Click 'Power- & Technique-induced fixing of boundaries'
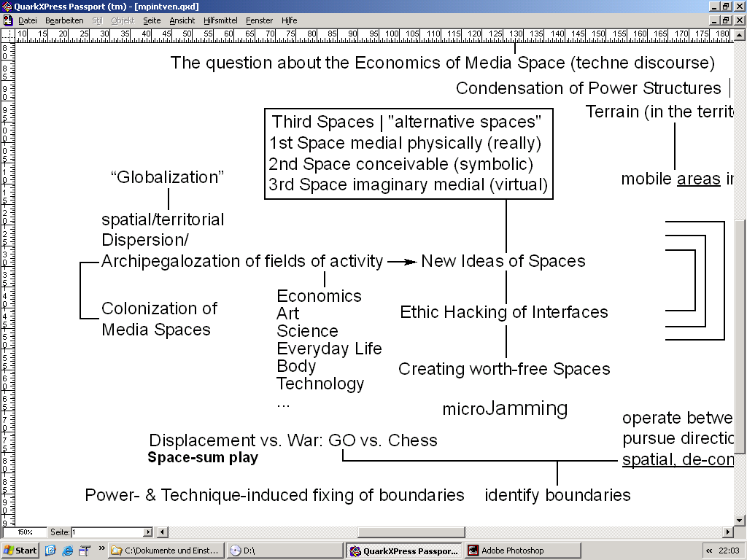Image resolution: width=747 pixels, height=560 pixels. coord(274,495)
